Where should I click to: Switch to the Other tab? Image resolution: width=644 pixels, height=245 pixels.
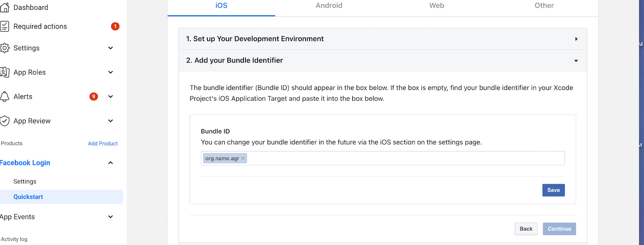click(x=544, y=6)
